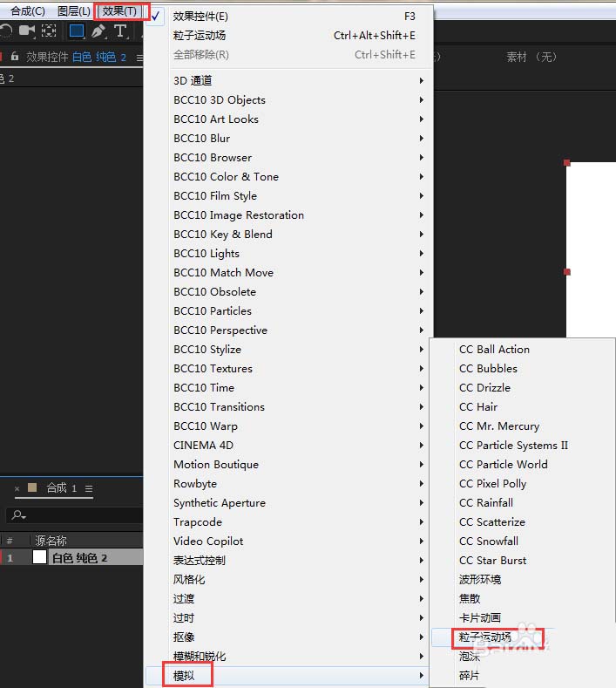Viewport: 616px width, 688px height.
Task: Open Effect Controls panel menu icon
Action: (x=139, y=58)
